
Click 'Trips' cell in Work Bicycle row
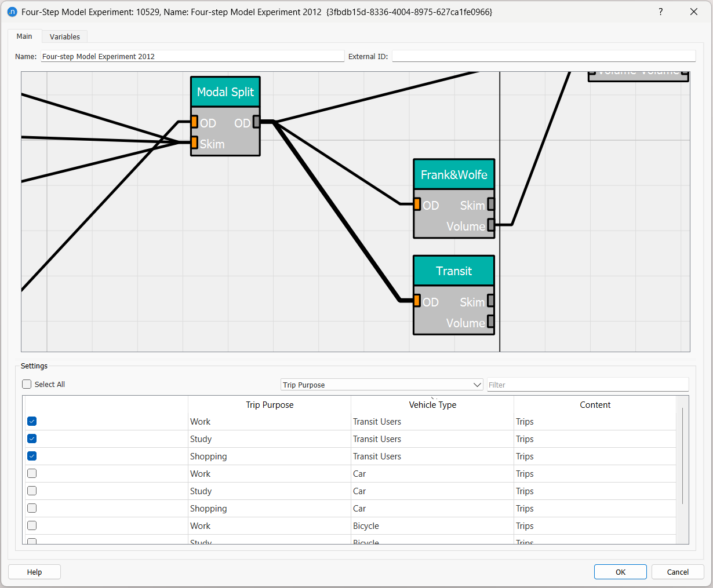(595, 526)
